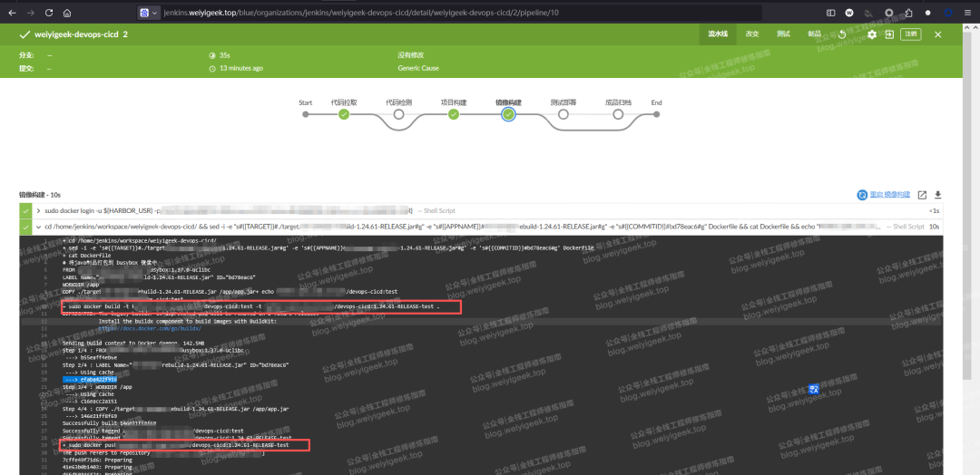Focus the jenkins.weiyigeek.top address bar

463,13
